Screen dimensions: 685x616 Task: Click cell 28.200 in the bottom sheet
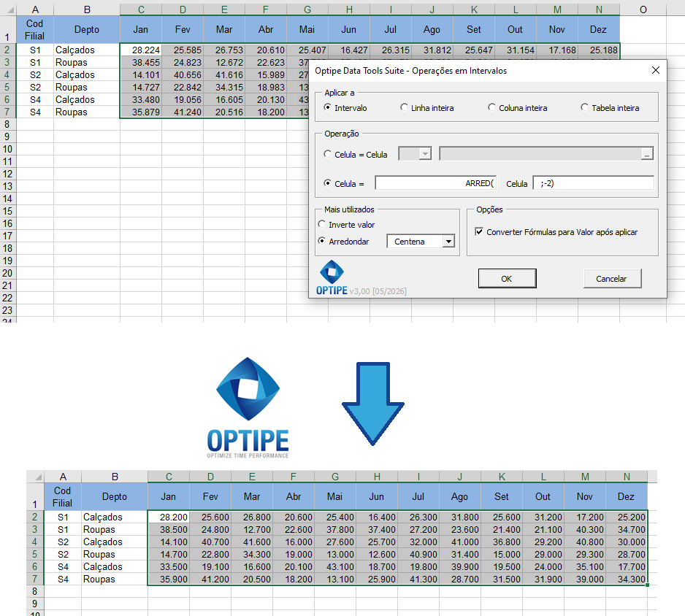pos(169,517)
